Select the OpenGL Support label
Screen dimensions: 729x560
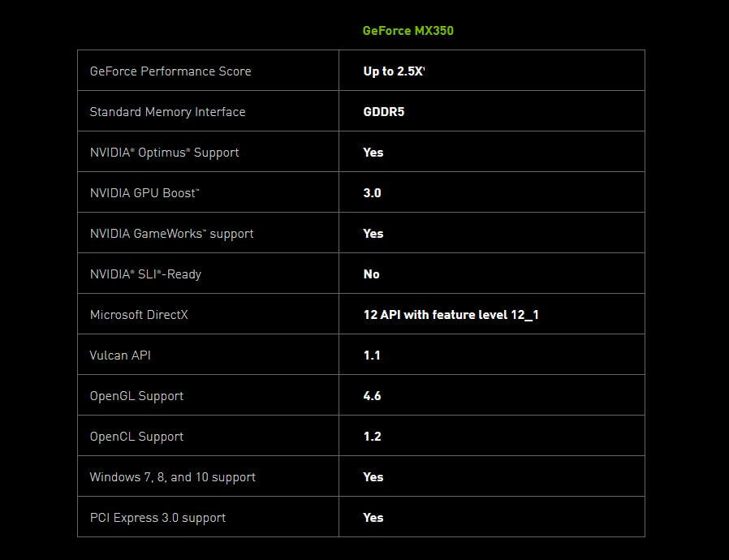(x=136, y=396)
